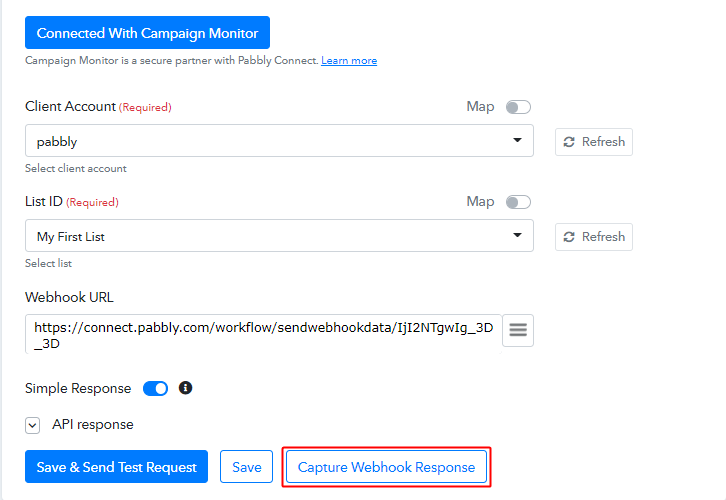This screenshot has height=500, width=726.
Task: Expand the API response section chevron
Action: click(x=32, y=425)
